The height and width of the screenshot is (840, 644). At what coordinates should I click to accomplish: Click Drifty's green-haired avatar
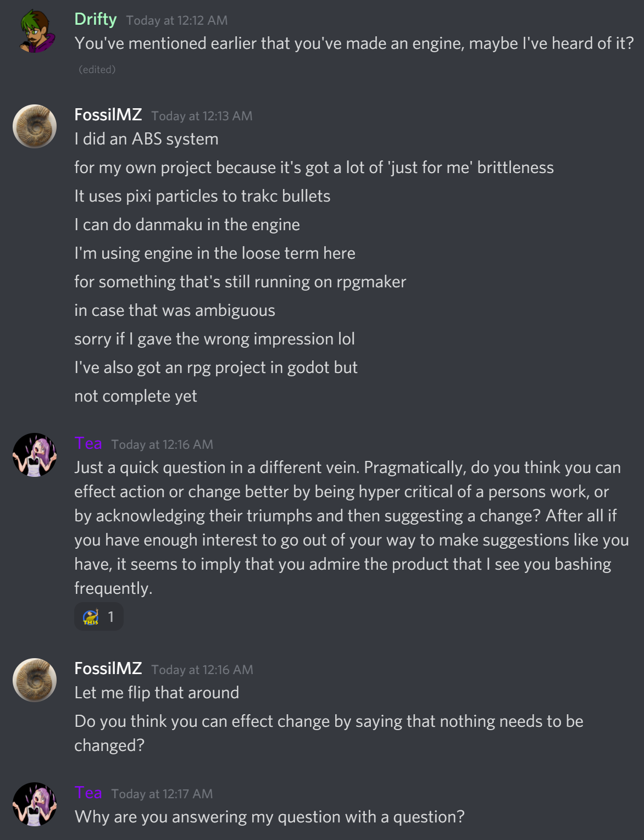(x=35, y=31)
